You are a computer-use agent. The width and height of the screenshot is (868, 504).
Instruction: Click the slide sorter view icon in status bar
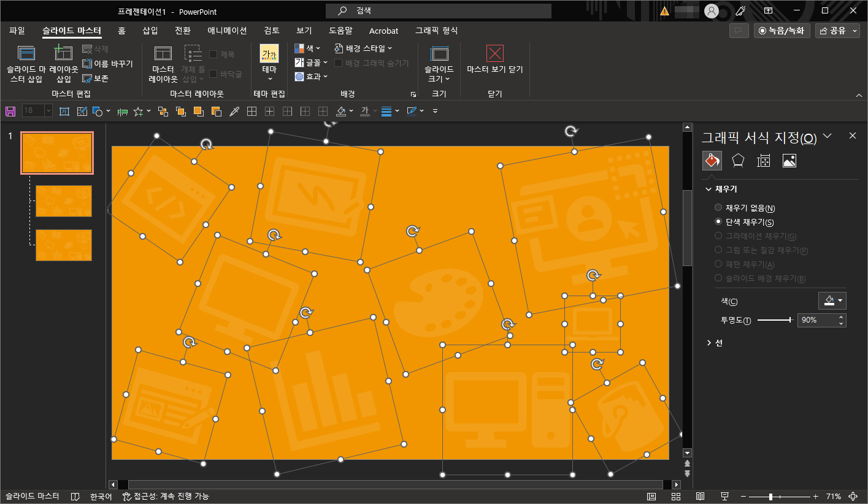click(x=676, y=496)
